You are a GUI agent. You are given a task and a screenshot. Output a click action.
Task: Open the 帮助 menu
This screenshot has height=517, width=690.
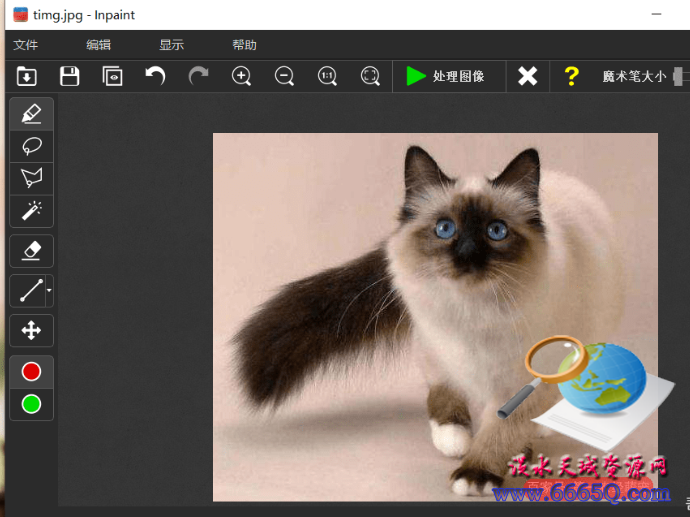245,45
